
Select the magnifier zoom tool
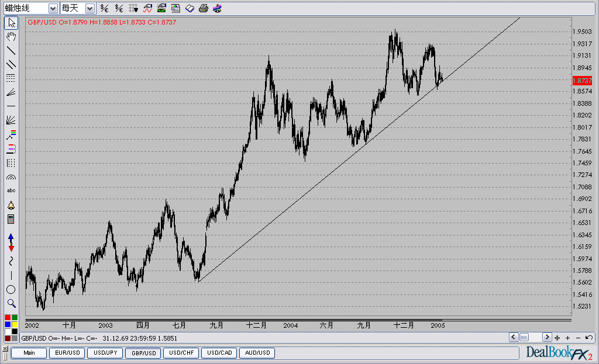click(11, 303)
